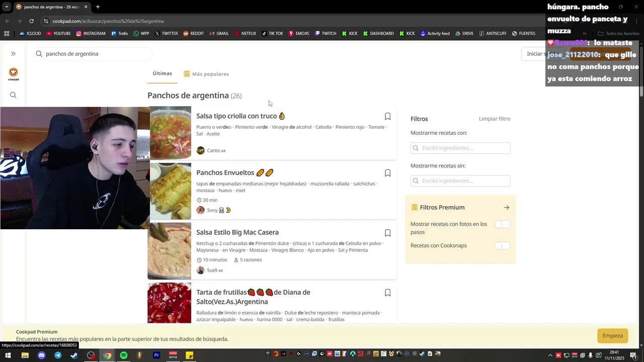Click Tarta de frutillas recipe thumbnail
The width and height of the screenshot is (644, 362).
[169, 303]
